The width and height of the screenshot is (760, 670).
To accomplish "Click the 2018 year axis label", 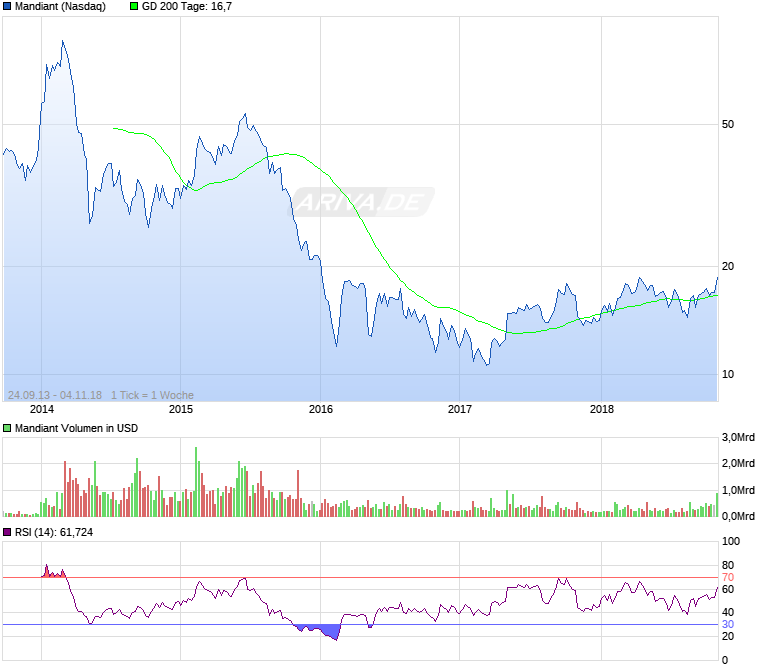I will point(602,409).
